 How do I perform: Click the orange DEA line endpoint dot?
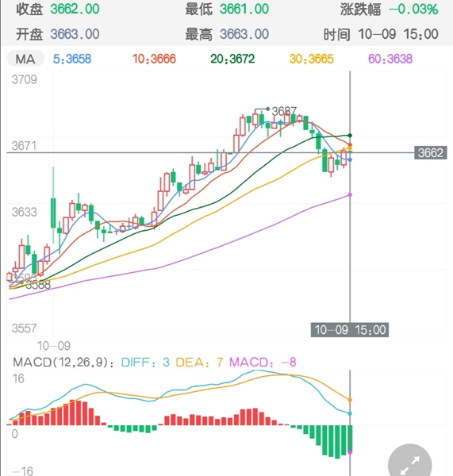pos(350,400)
